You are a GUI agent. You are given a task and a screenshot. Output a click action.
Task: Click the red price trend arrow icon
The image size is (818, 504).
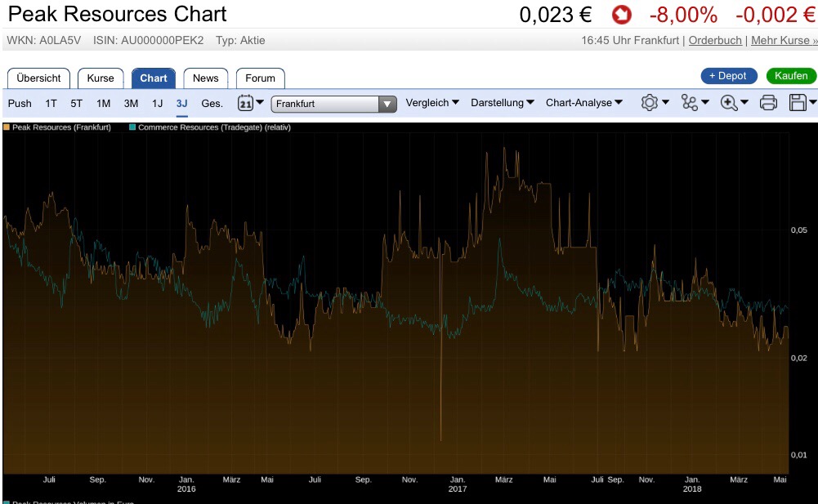click(621, 15)
